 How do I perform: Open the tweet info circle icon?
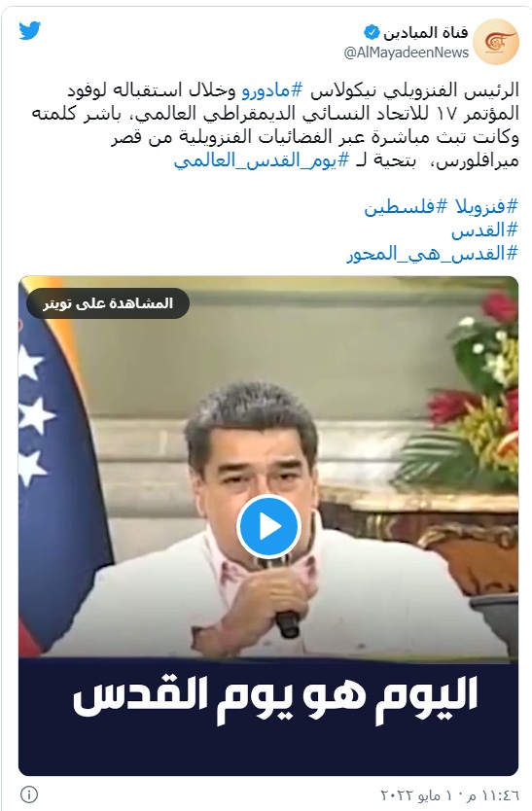click(29, 793)
